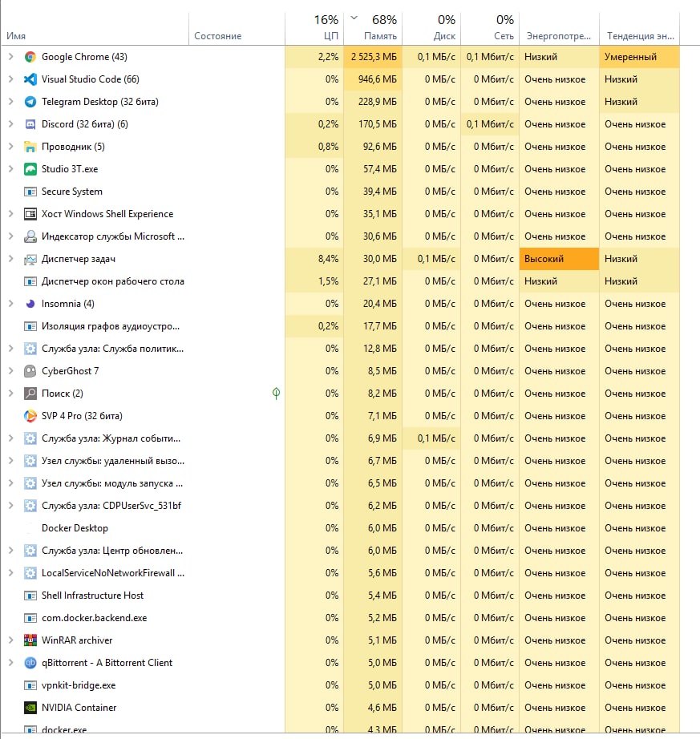Screen dimensions: 700x739
Task: Select the Docker Desktop row
Action: tap(340, 528)
